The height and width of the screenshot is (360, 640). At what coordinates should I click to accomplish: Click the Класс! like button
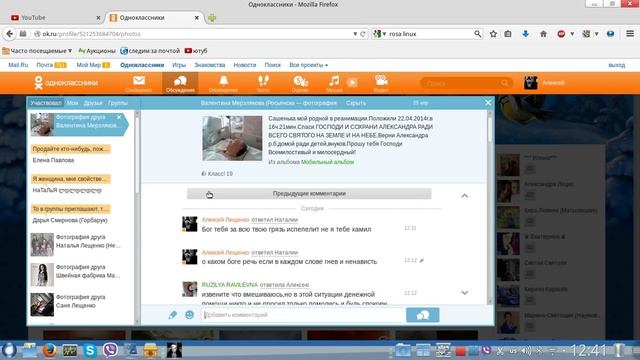click(x=217, y=173)
